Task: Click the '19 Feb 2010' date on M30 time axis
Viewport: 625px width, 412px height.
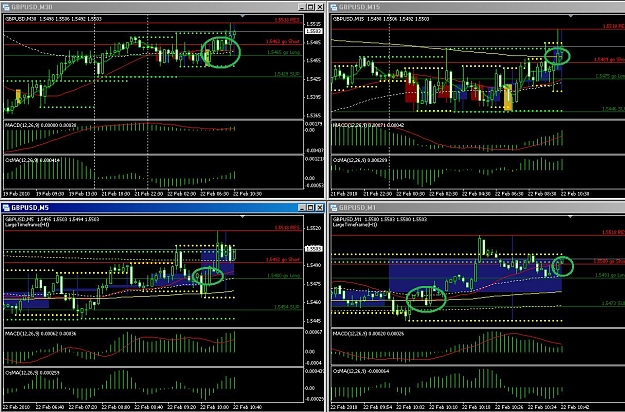Action: [17, 194]
